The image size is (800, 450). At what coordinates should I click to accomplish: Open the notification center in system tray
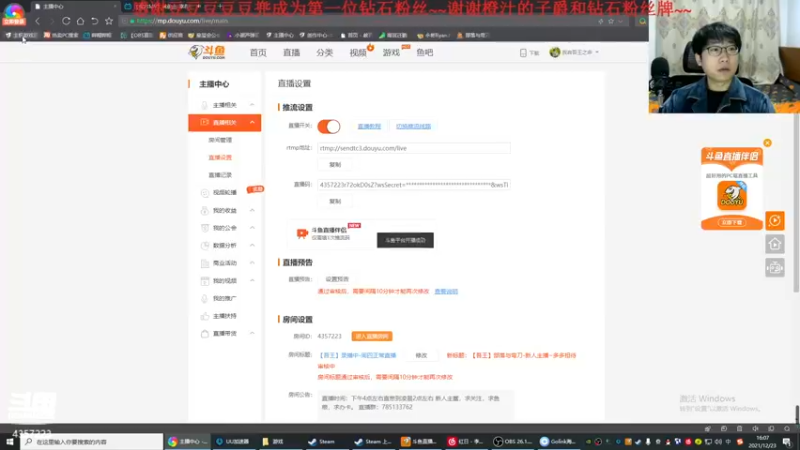(787, 441)
